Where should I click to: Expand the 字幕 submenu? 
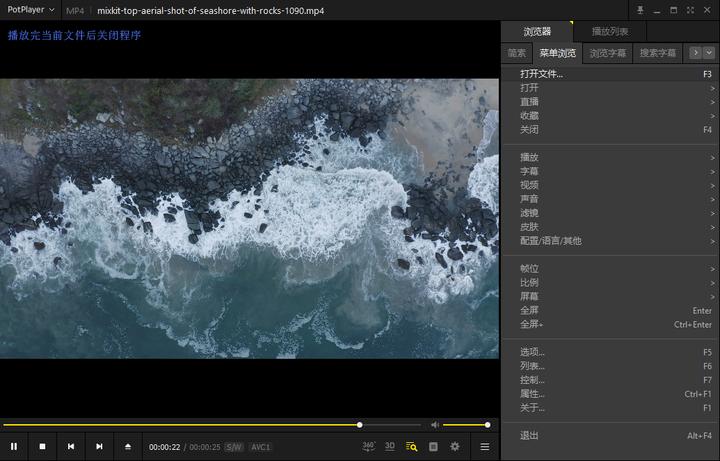(529, 171)
